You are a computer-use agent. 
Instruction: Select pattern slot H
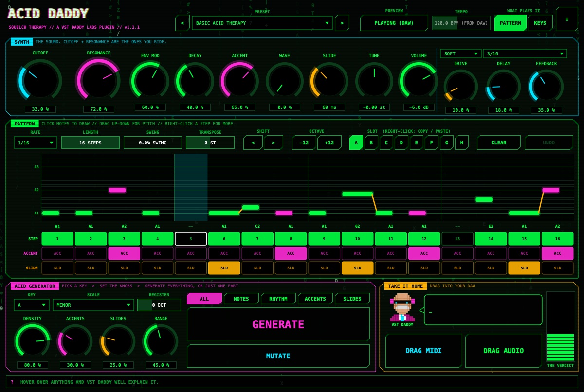pyautogui.click(x=462, y=143)
